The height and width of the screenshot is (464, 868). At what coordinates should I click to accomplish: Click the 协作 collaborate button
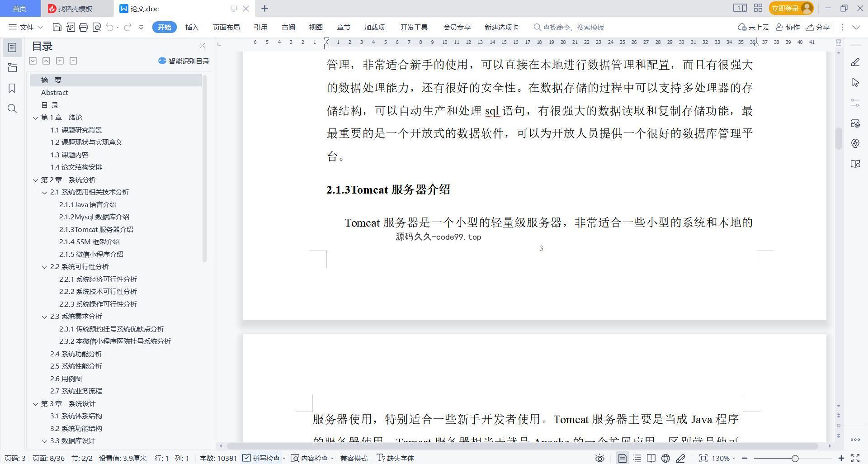[788, 27]
